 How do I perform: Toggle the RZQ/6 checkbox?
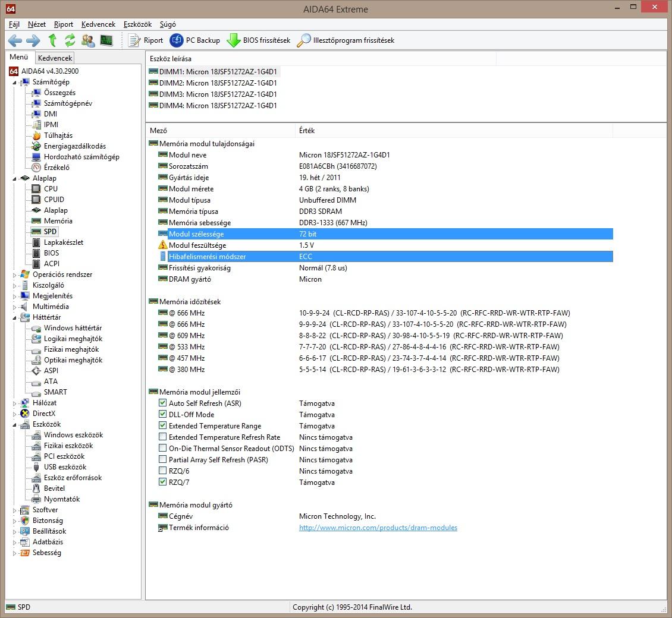click(162, 471)
